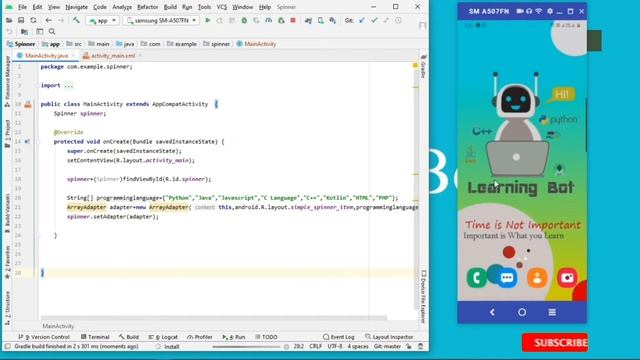The width and height of the screenshot is (640, 360).
Task: Click the red Stop icon
Action: pos(293,20)
